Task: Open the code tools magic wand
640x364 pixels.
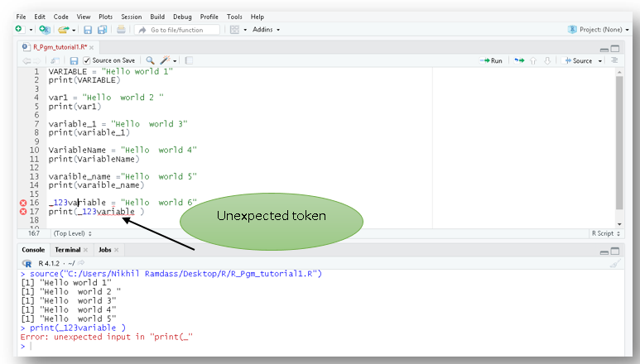Action: 166,60
